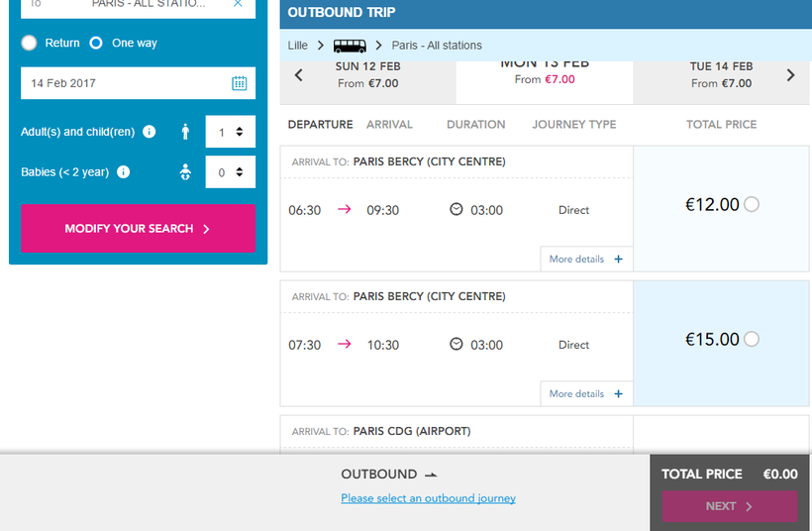Go to previous dates with left arrow
The height and width of the screenshot is (531, 812).
(299, 75)
